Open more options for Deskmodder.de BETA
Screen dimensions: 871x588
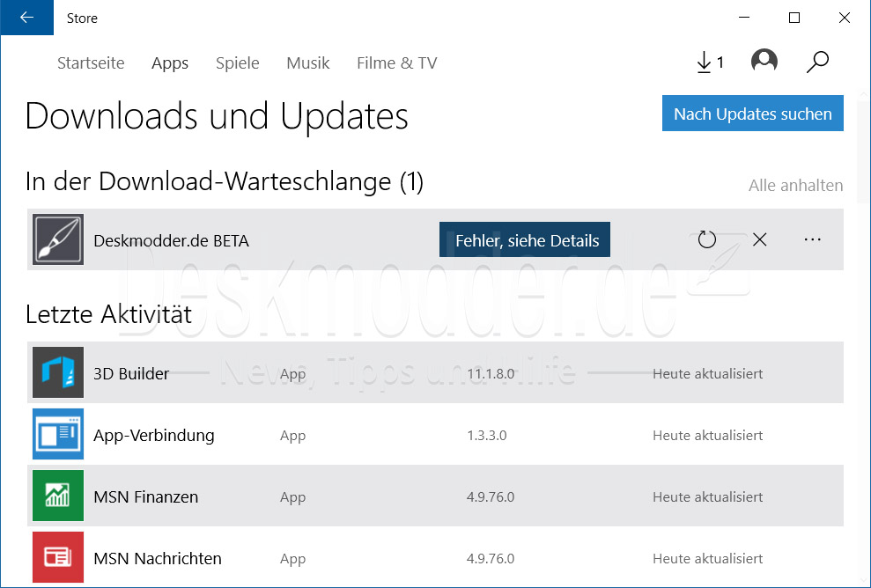click(x=812, y=239)
